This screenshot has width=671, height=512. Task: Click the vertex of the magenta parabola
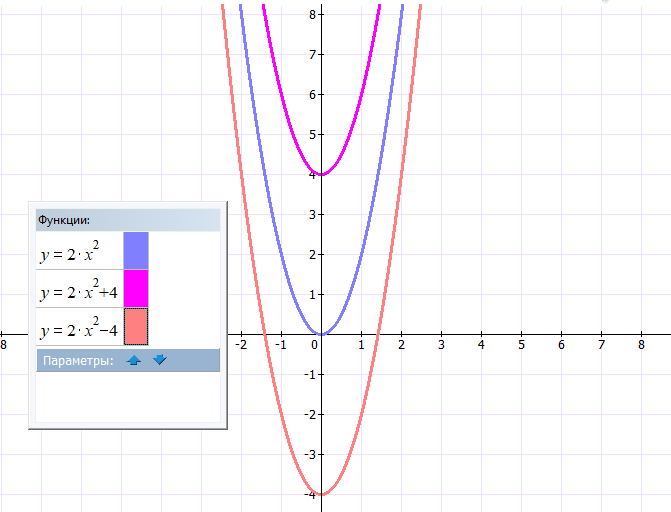tap(321, 175)
